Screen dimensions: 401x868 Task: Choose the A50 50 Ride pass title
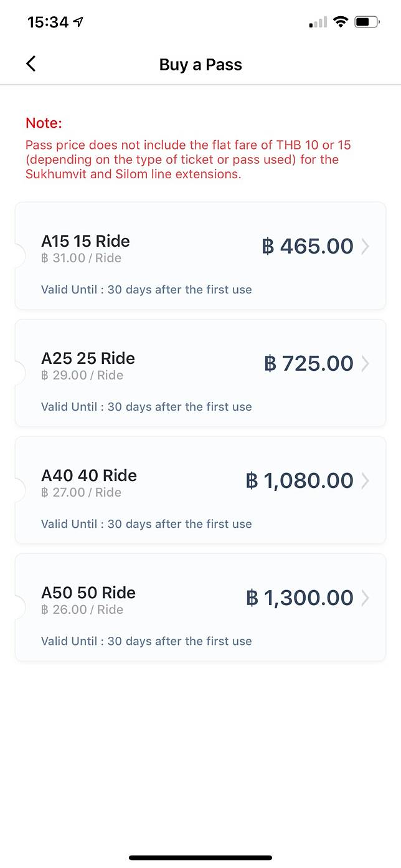coord(88,593)
